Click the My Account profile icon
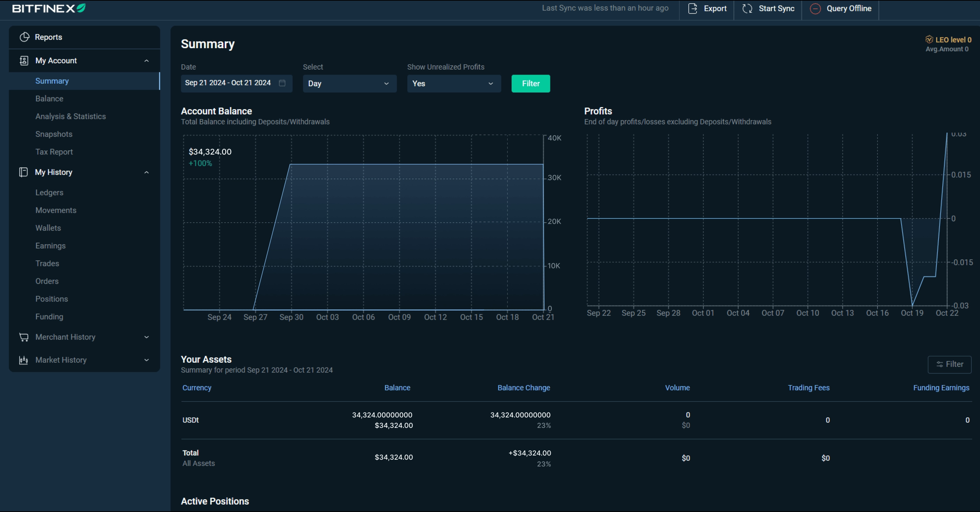Image resolution: width=980 pixels, height=512 pixels. (24, 60)
